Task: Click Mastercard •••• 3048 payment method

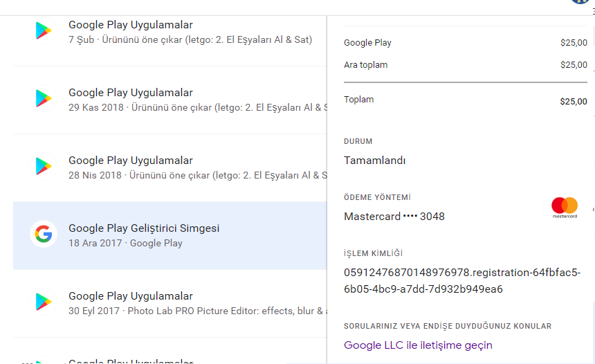Action: click(x=394, y=217)
